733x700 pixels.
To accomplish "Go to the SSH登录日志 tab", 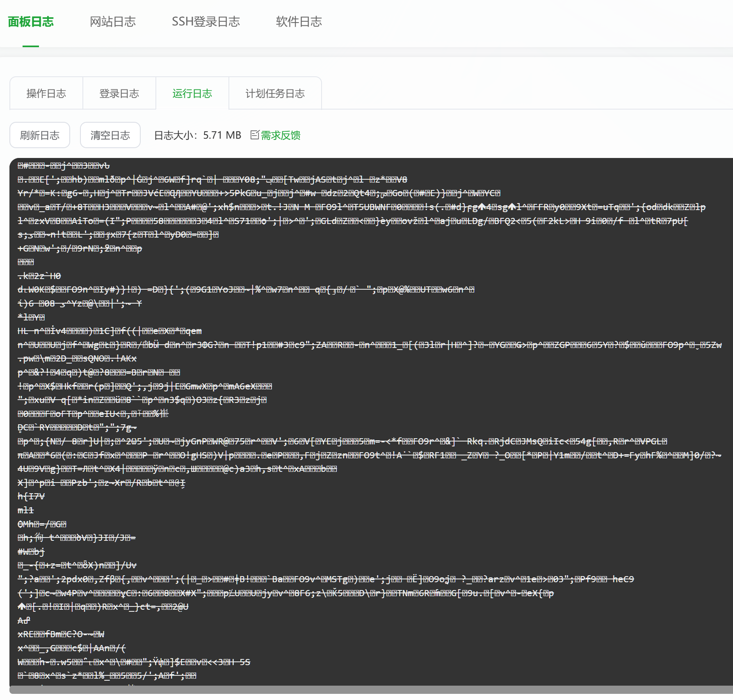I will [x=206, y=22].
